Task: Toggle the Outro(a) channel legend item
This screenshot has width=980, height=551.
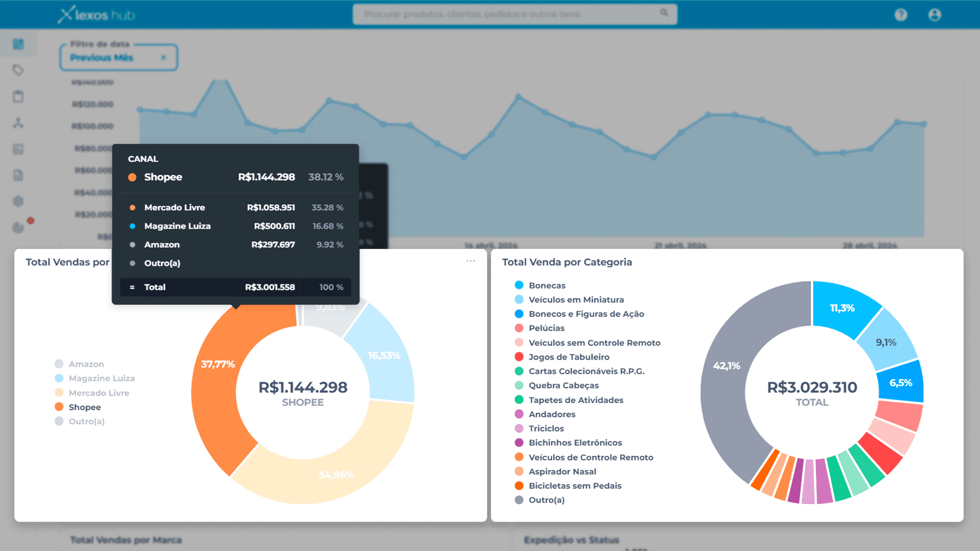Action: 80,421
